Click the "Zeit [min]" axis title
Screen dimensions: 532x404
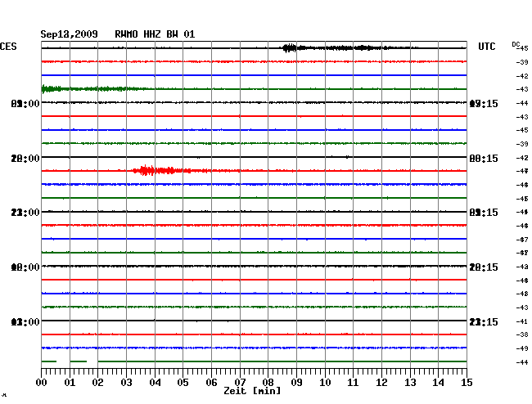(x=252, y=391)
